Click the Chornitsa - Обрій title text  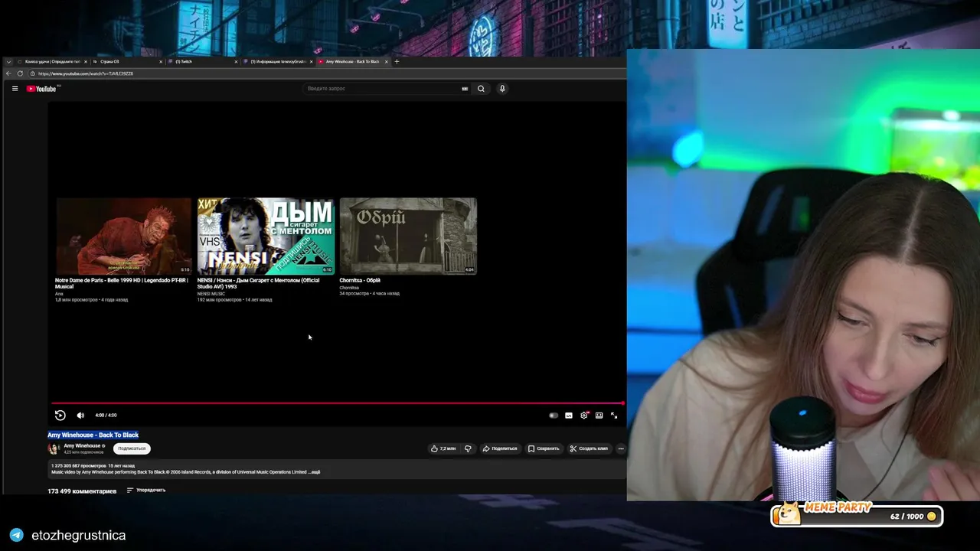point(360,280)
